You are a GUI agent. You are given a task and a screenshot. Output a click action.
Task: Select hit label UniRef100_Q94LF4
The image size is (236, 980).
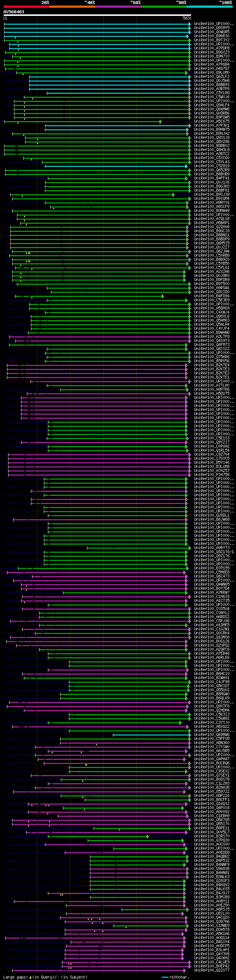point(212,105)
